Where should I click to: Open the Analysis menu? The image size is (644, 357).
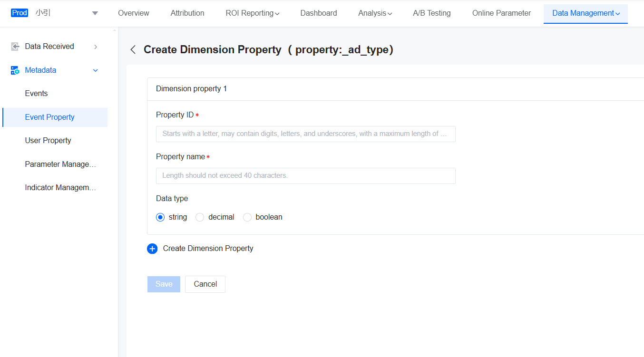coord(375,13)
